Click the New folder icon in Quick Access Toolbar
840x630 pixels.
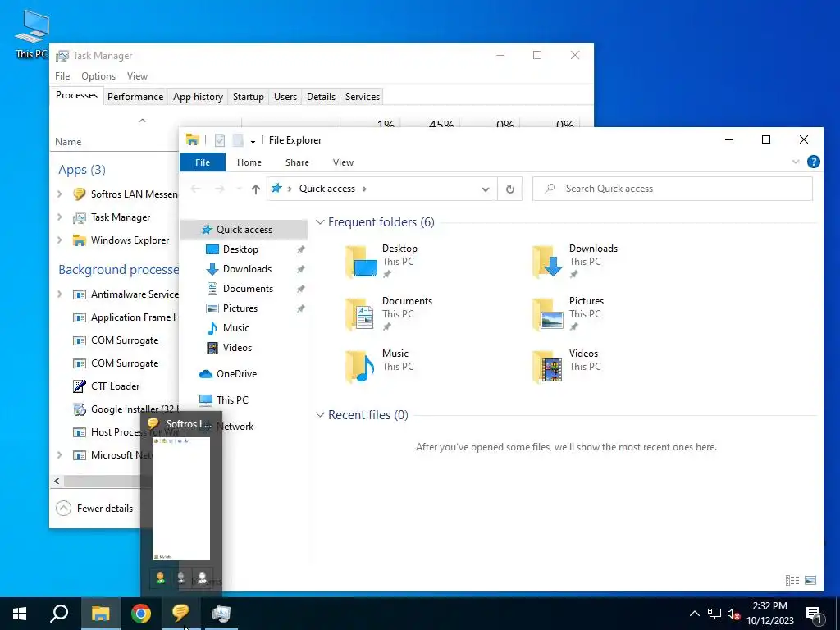238,140
